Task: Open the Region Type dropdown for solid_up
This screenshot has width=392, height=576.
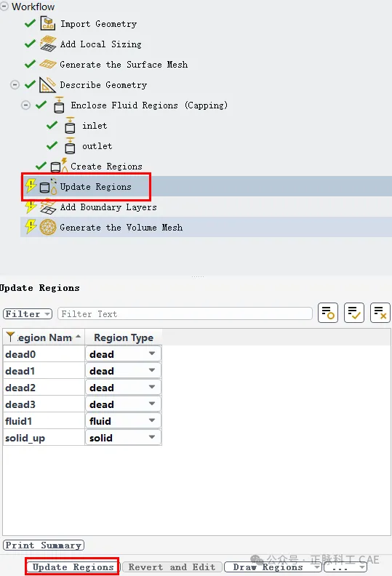Action: (124, 438)
